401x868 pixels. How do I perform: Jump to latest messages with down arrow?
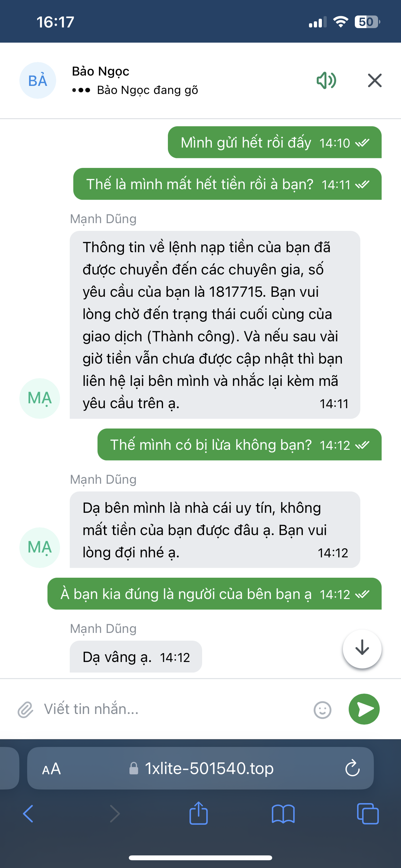(362, 648)
